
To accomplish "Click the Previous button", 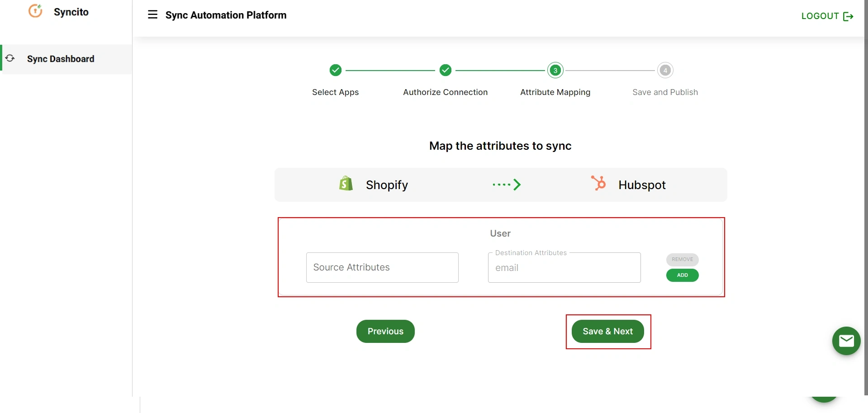I will [385, 331].
